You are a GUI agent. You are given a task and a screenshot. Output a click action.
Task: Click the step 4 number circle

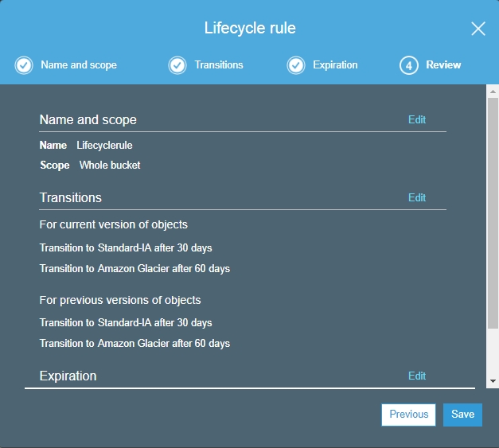click(409, 65)
